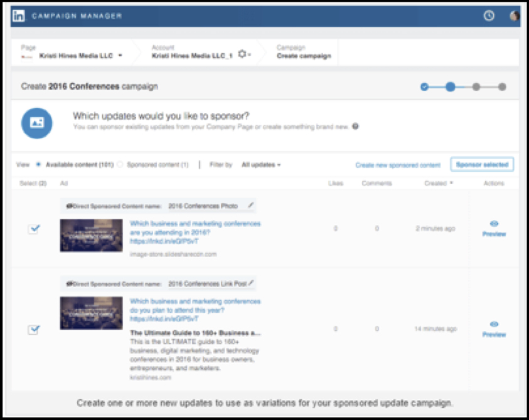Click the Likes column header
Viewport: 529px width, 420px height.
(336, 184)
